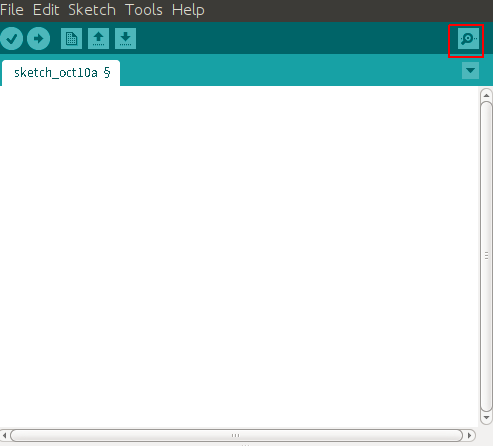
Task: Click the vertical scrollbar up arrow
Action: tap(486, 95)
